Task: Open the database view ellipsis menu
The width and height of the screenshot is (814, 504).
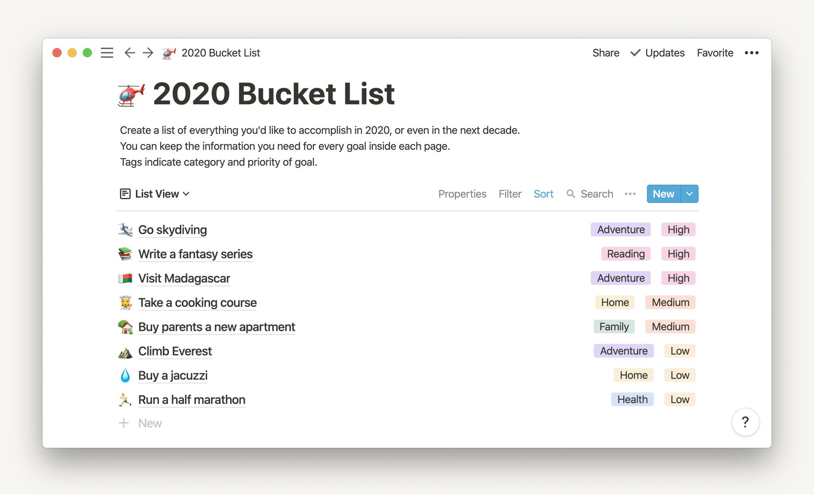Action: (x=630, y=194)
